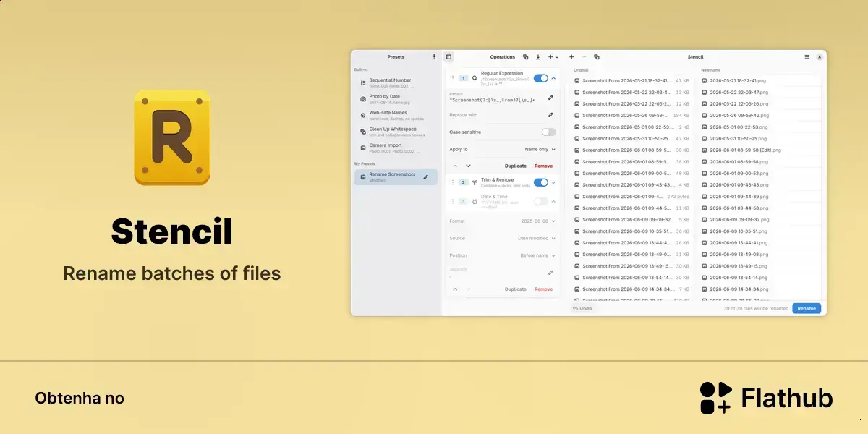Click the Replace with field
This screenshot has height=434, width=868.
point(503,114)
